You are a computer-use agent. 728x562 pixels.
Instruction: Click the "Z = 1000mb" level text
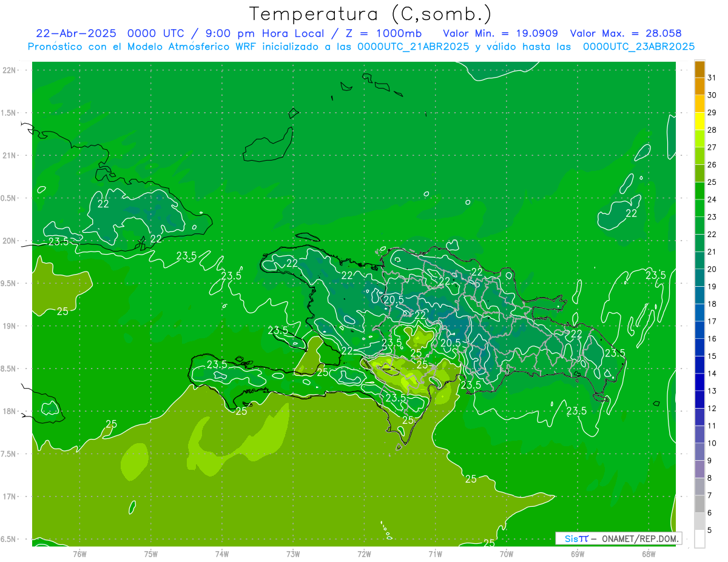click(383, 33)
